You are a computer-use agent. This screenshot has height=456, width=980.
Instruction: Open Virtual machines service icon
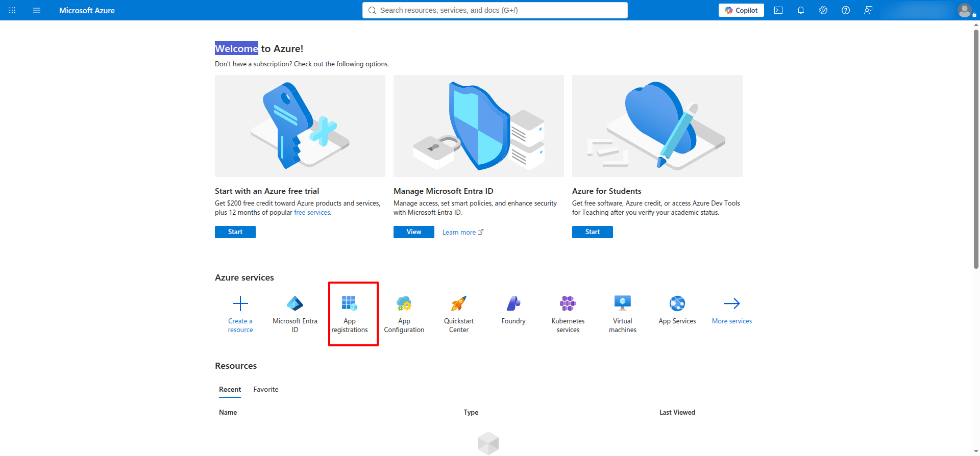click(x=623, y=303)
